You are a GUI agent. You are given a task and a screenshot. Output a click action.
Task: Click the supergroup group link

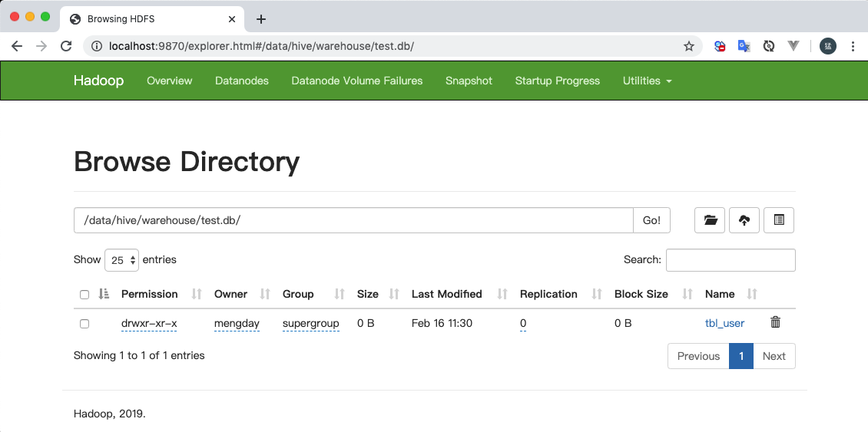pyautogui.click(x=310, y=323)
